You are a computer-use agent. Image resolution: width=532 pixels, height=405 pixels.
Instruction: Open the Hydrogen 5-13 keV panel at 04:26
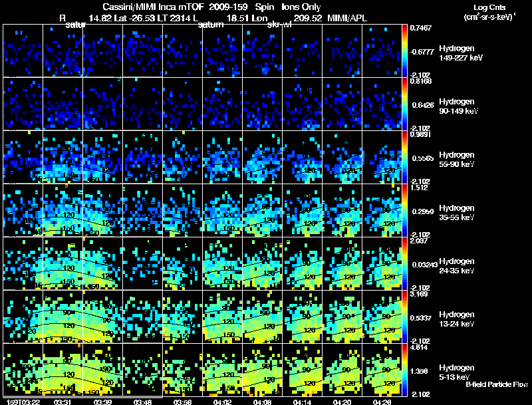tap(382, 370)
